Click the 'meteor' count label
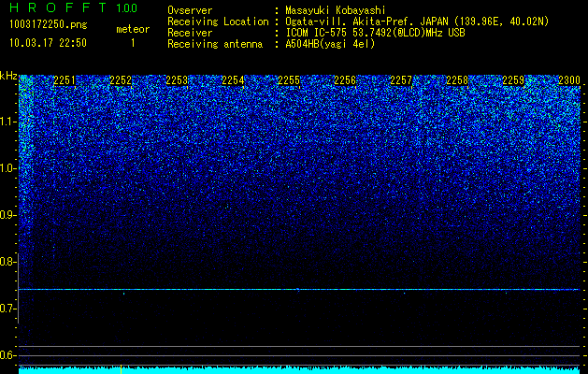Viewport: 588px width, 374px height. tap(133, 29)
